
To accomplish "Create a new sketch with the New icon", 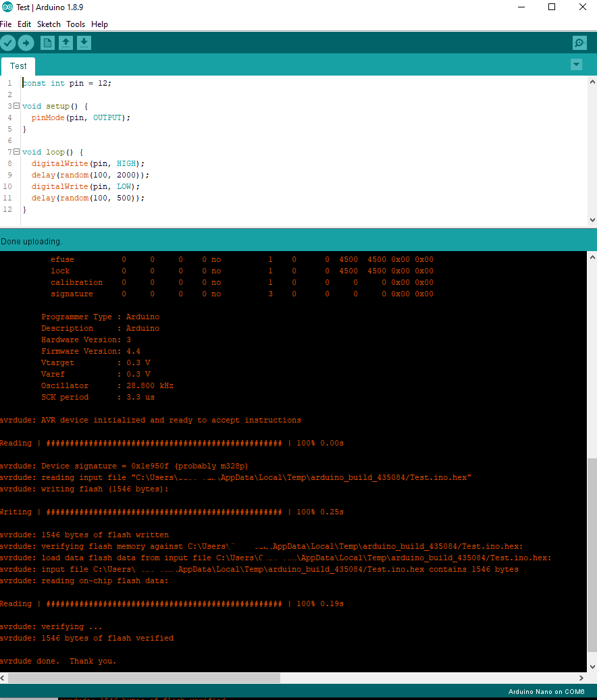I will [47, 43].
